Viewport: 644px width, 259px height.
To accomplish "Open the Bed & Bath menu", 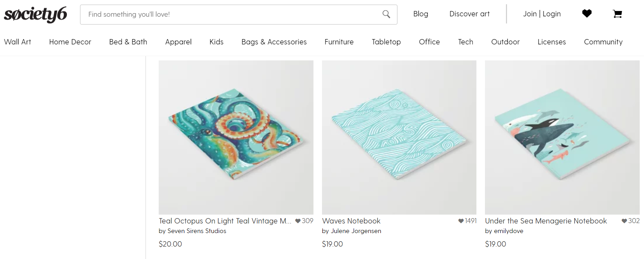I will pyautogui.click(x=128, y=42).
